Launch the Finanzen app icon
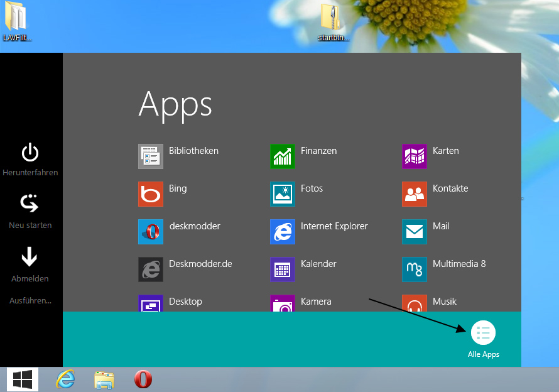The height and width of the screenshot is (392, 559). [283, 156]
